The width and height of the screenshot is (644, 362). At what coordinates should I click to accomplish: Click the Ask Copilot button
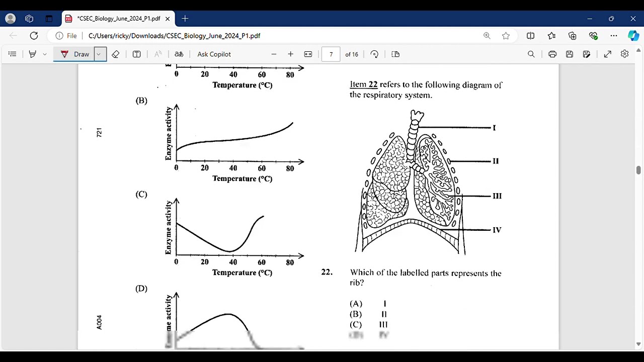[x=214, y=54]
